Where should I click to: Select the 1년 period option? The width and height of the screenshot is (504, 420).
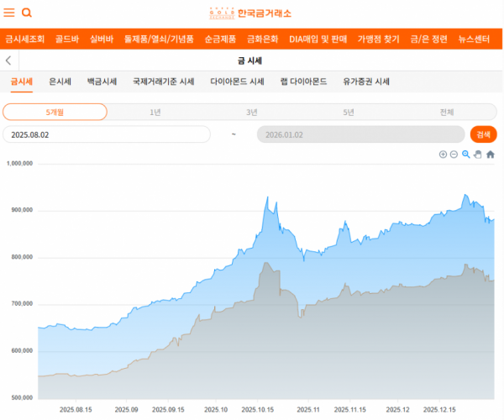click(155, 112)
